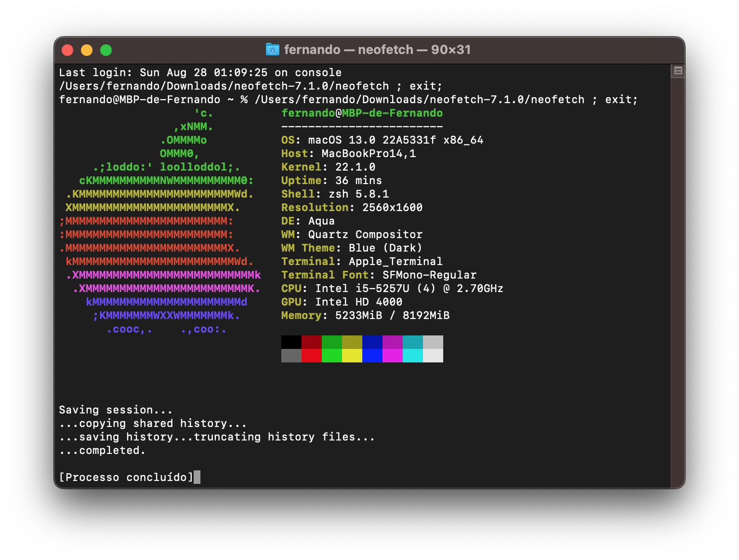Image resolution: width=739 pixels, height=560 pixels.
Task: Pick the dark red swatch in the top row
Action: 312,342
